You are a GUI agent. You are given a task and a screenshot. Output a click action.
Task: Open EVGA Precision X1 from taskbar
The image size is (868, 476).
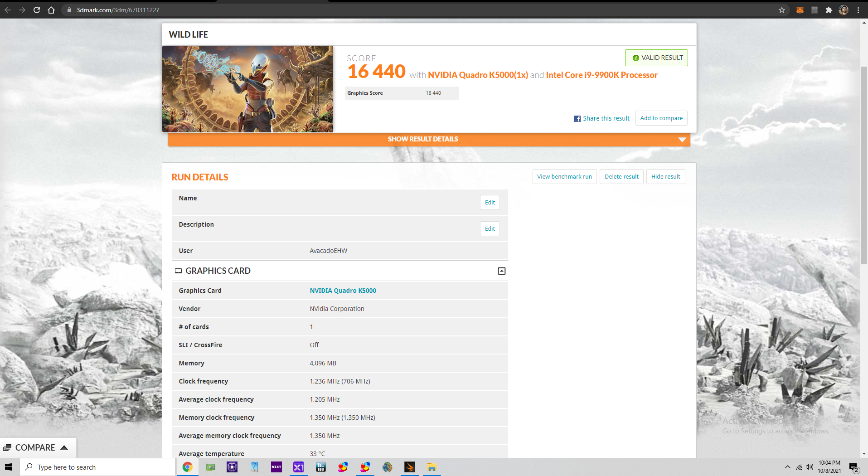pyautogui.click(x=299, y=467)
